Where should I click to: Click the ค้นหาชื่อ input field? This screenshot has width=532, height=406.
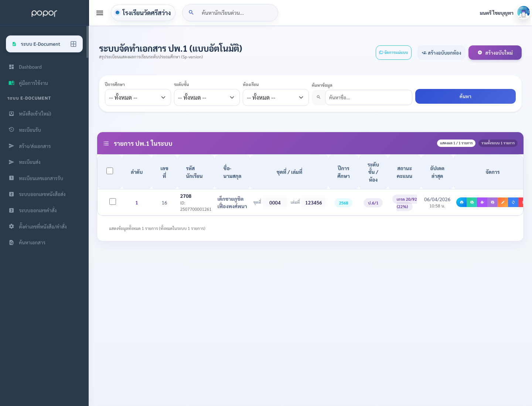[x=369, y=97]
